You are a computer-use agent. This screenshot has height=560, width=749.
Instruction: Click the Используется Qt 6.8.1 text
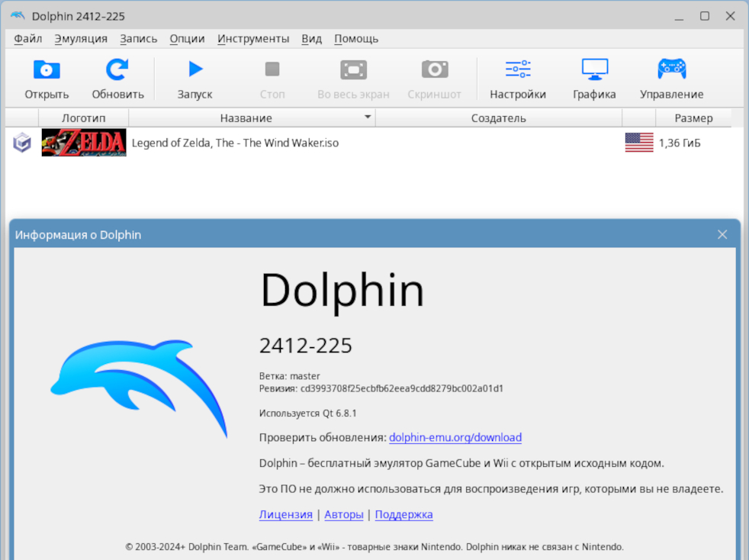307,414
